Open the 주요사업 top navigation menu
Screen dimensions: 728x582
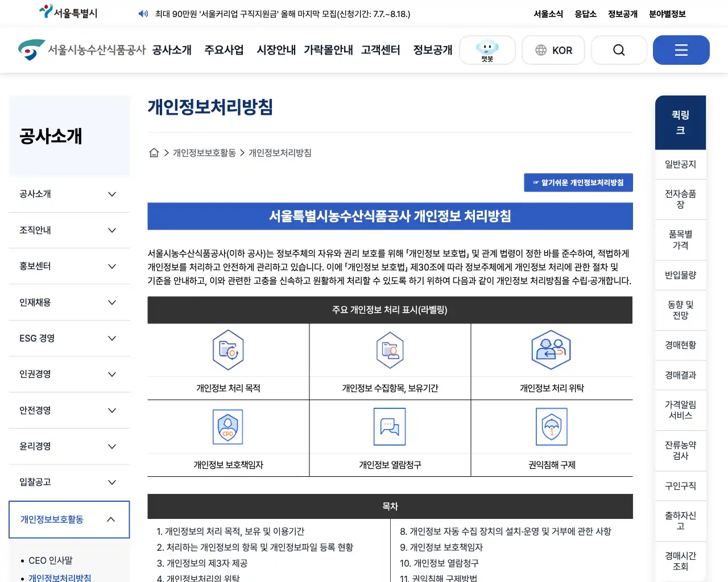coord(224,50)
